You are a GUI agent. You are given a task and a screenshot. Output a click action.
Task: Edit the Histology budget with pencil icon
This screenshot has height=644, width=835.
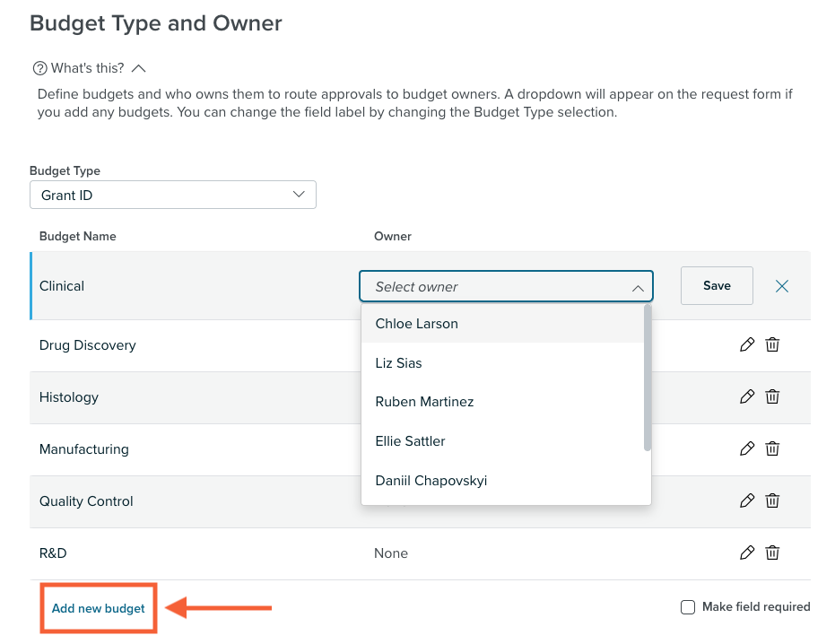click(746, 396)
